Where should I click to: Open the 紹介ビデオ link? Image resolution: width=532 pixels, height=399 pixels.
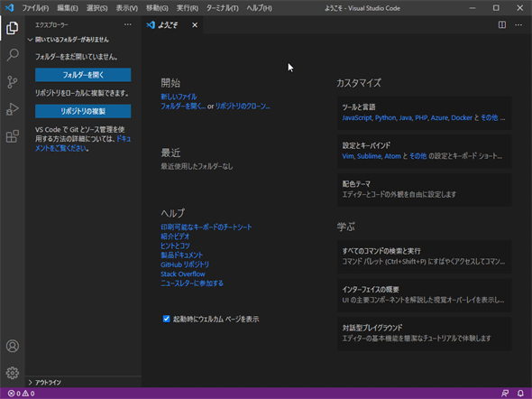pyautogui.click(x=175, y=237)
